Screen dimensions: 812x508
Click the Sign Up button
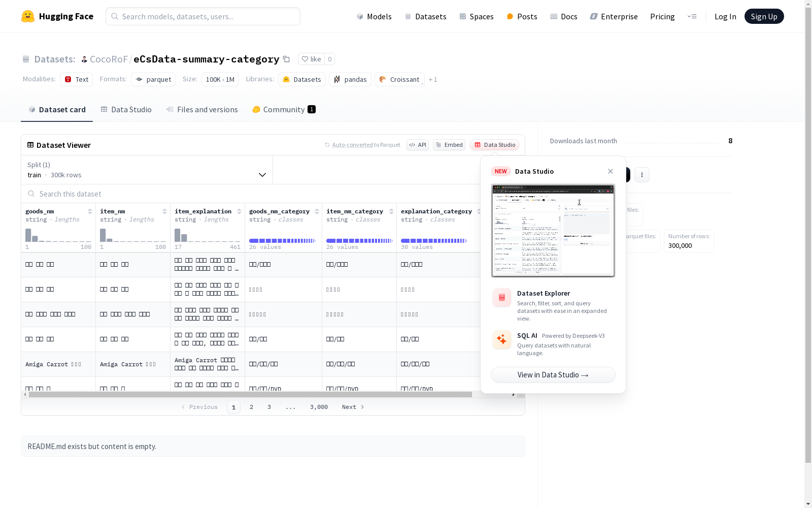(764, 16)
